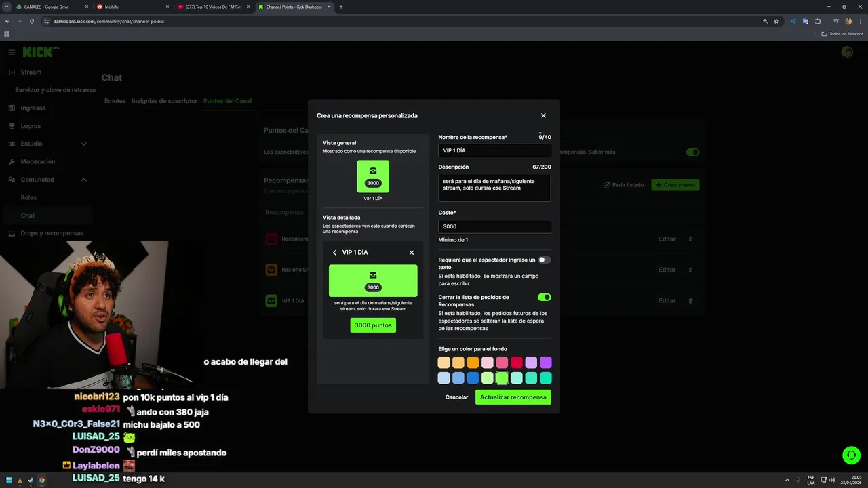
Task: Switch to CANALES - Google Drive browser tab
Action: point(52,7)
